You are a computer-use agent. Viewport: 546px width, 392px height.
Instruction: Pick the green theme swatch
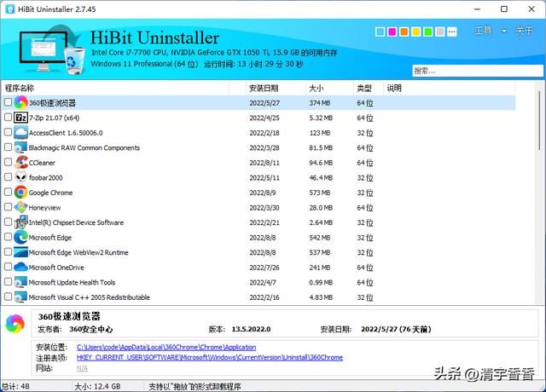coord(428,32)
